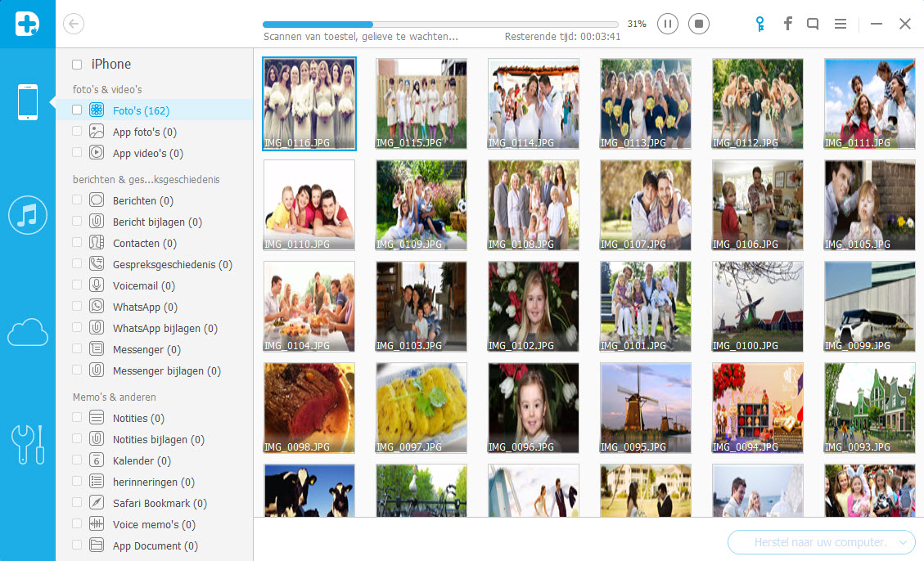Screen dimensions: 924x561
Task: Select photo IMG_0100.JPG
Action: coord(758,307)
